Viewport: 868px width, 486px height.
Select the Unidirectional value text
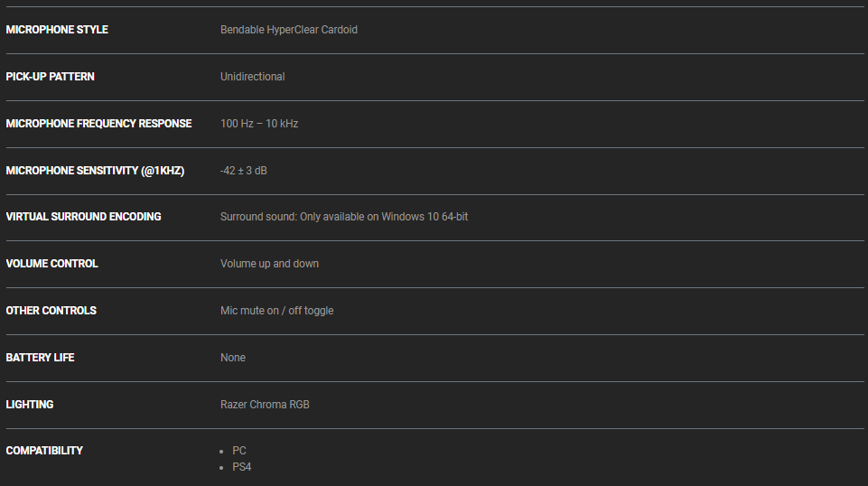click(x=253, y=77)
